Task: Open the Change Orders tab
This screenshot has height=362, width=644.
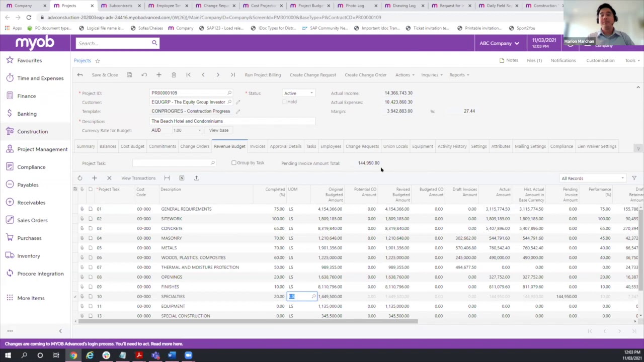Action: pos(195,146)
